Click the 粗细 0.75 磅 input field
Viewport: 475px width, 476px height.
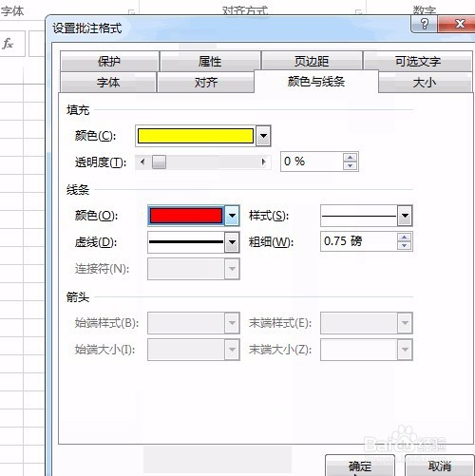coord(358,241)
